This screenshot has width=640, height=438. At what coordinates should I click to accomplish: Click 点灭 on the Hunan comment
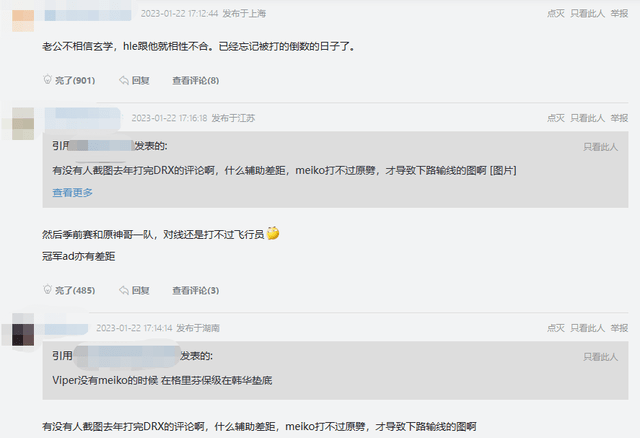click(x=556, y=328)
